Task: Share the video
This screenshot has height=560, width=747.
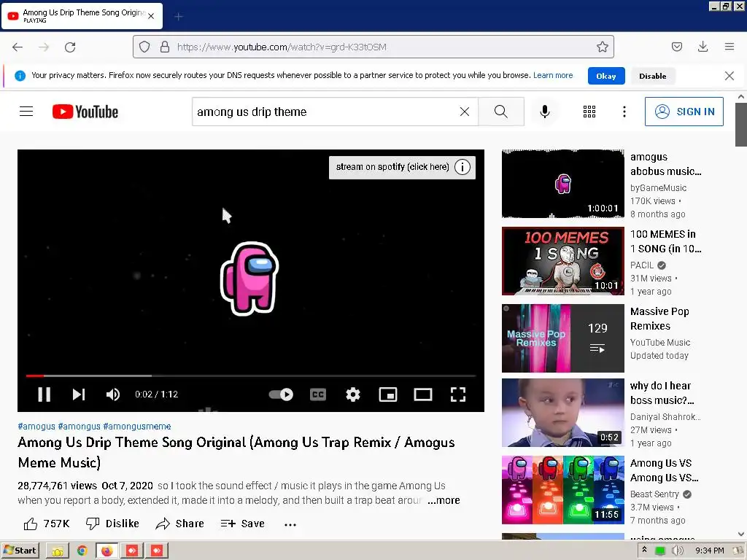Action: click(179, 524)
